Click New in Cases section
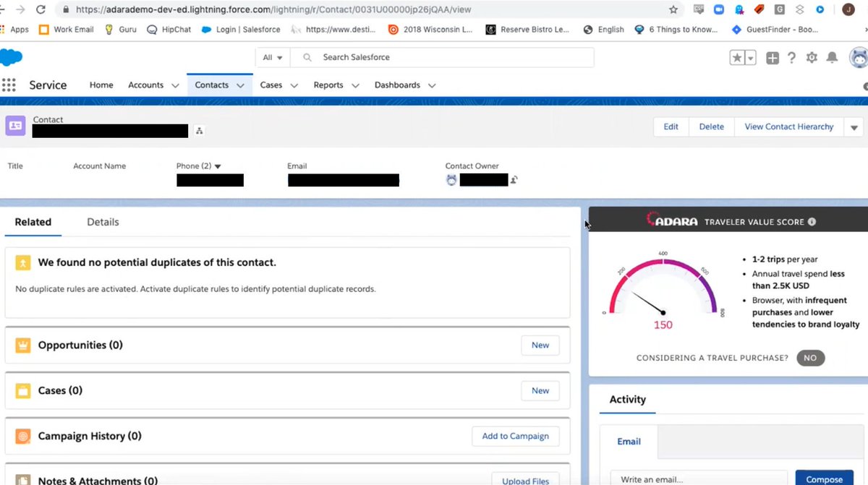 [540, 391]
